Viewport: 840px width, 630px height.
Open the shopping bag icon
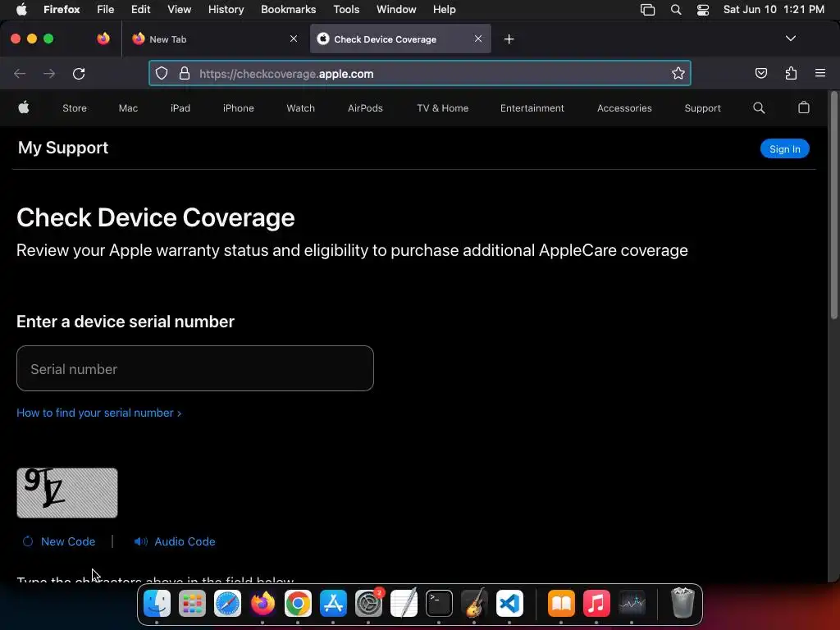[x=804, y=107]
